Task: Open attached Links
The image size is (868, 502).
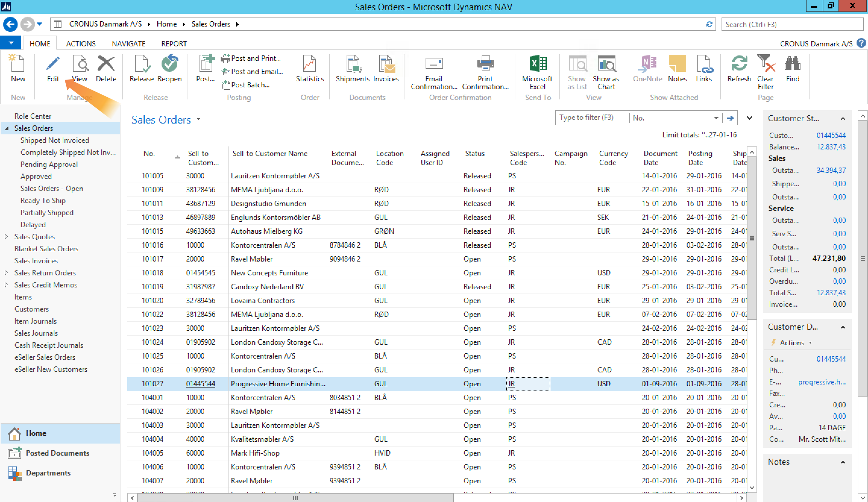Action: point(704,68)
